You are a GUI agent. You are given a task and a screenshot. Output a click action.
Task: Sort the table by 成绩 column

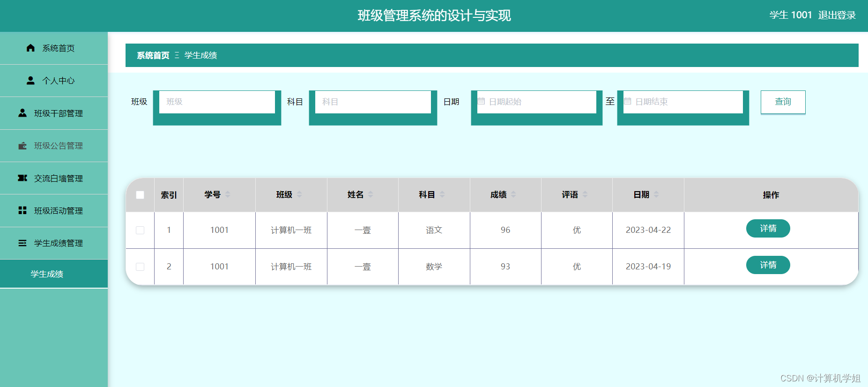(x=513, y=194)
